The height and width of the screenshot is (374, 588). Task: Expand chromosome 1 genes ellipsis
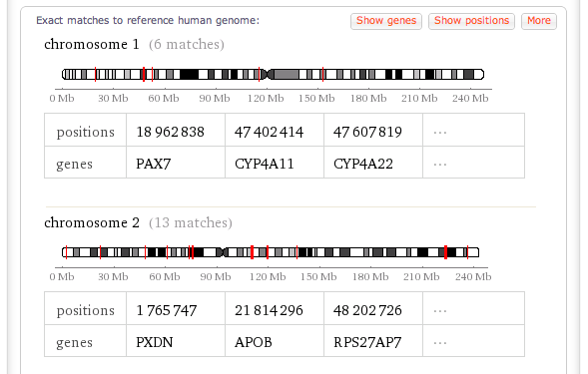[473, 163]
